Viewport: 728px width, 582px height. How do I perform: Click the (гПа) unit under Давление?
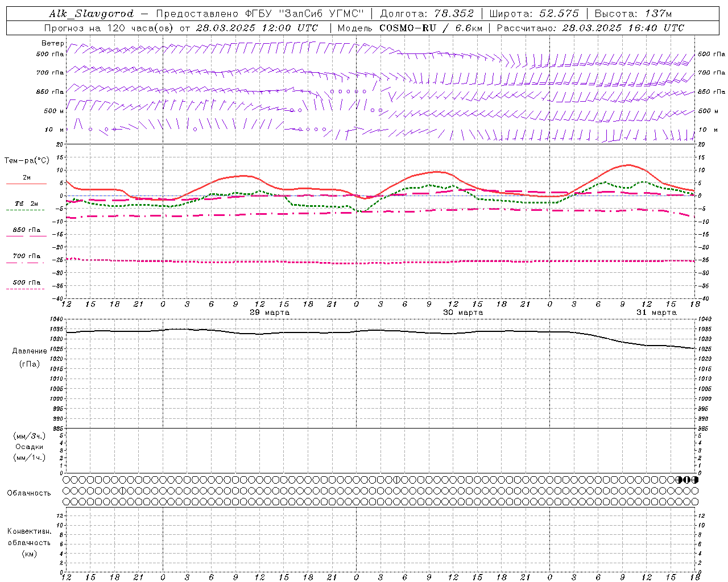pos(30,364)
